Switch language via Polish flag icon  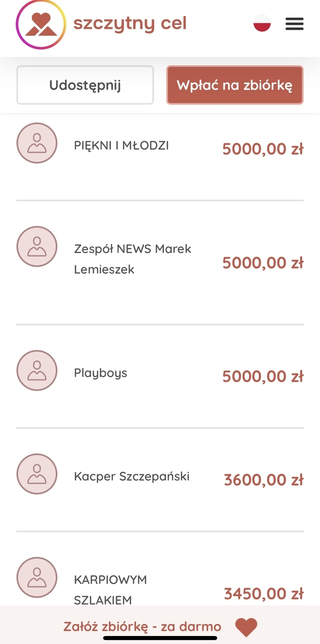pyautogui.click(x=262, y=23)
